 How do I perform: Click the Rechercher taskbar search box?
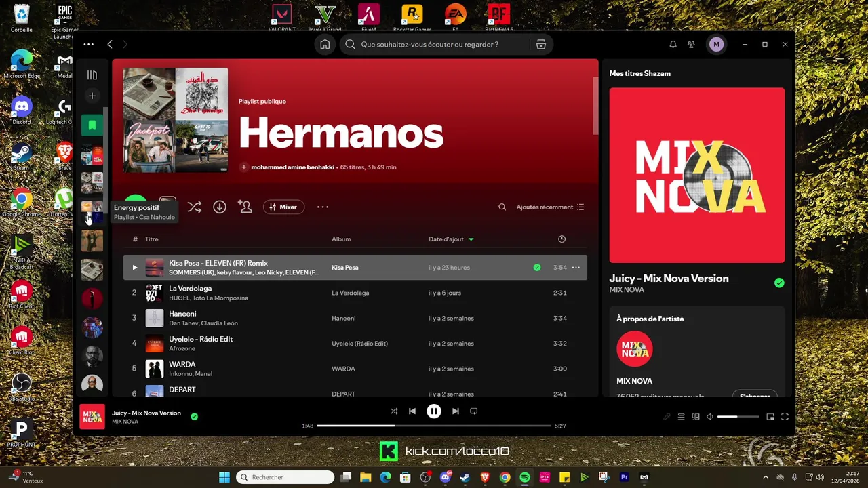point(285,477)
